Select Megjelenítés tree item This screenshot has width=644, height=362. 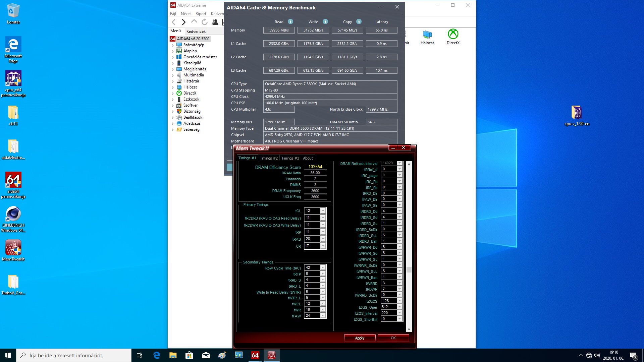coord(195,69)
